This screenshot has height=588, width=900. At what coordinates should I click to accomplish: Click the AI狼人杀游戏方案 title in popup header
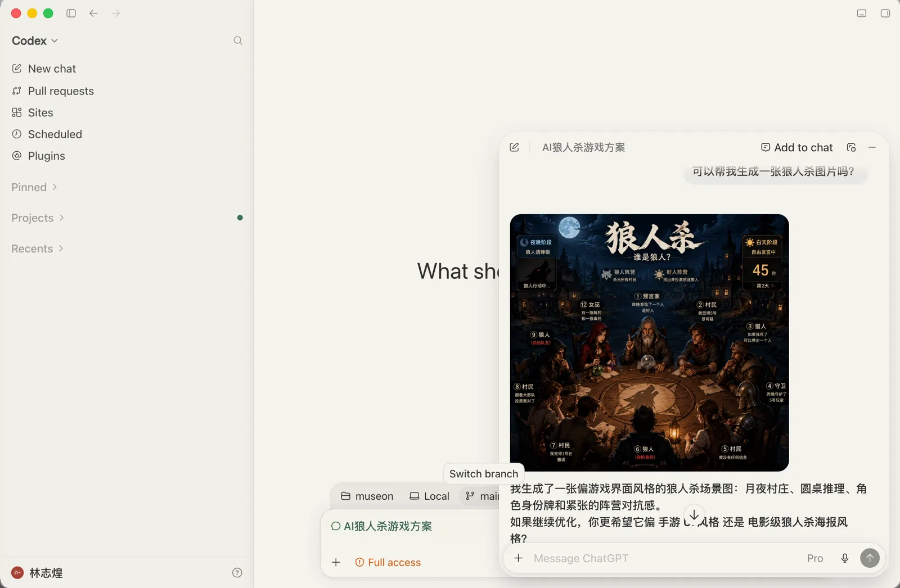point(583,147)
